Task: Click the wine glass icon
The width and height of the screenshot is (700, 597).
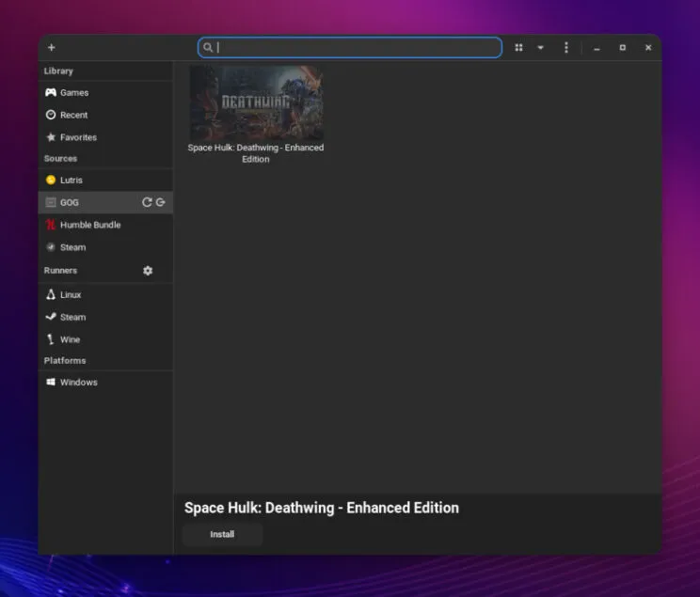Action: coord(51,339)
